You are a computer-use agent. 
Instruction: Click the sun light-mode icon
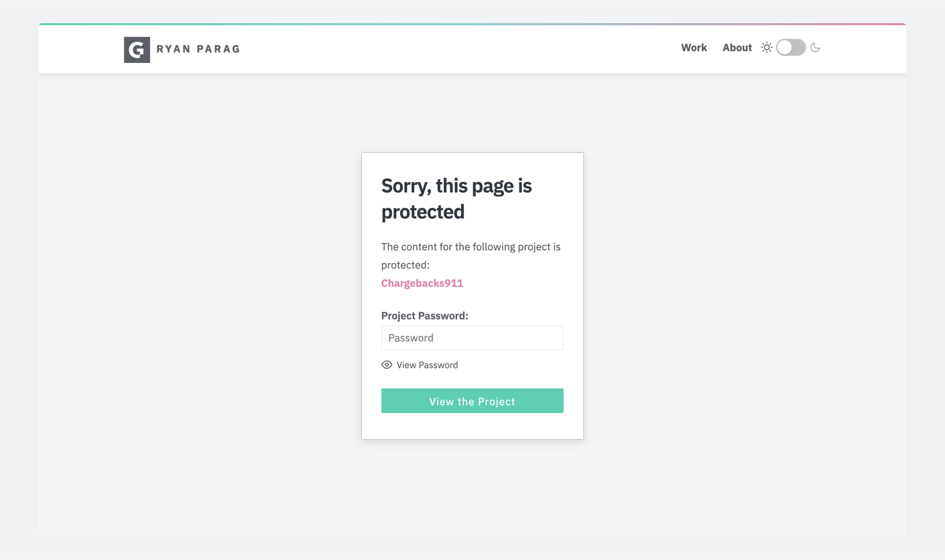(766, 48)
